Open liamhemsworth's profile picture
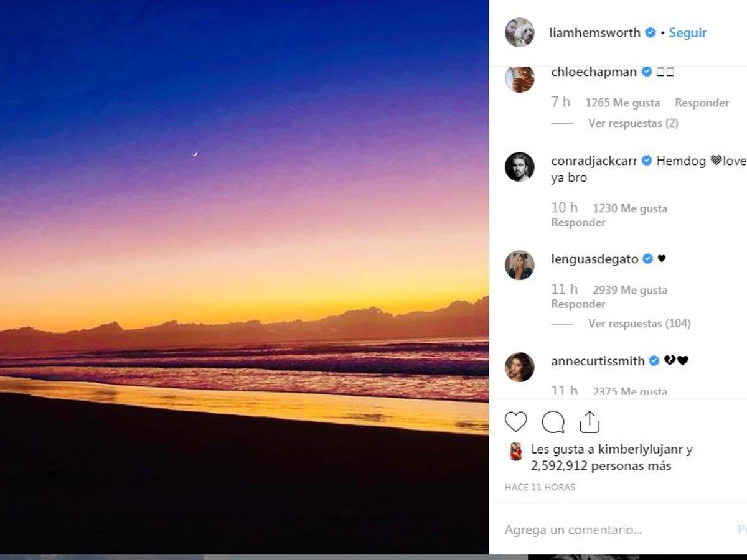747x560 pixels. click(x=519, y=32)
